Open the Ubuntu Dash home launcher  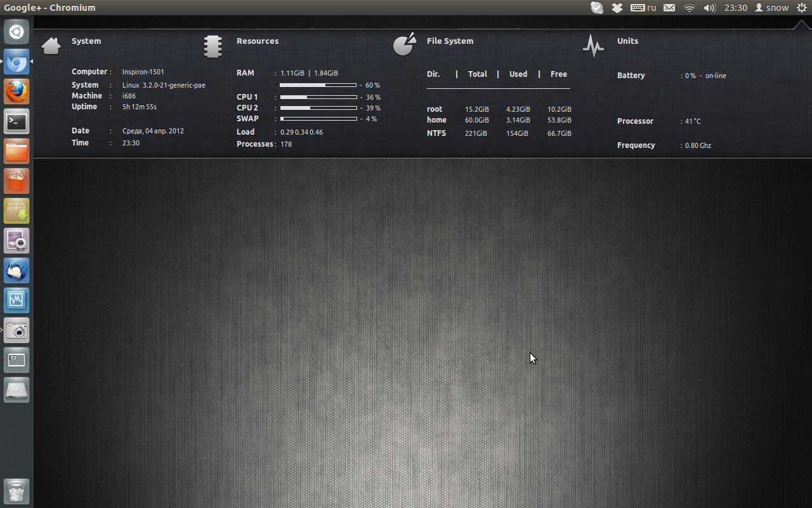point(16,32)
